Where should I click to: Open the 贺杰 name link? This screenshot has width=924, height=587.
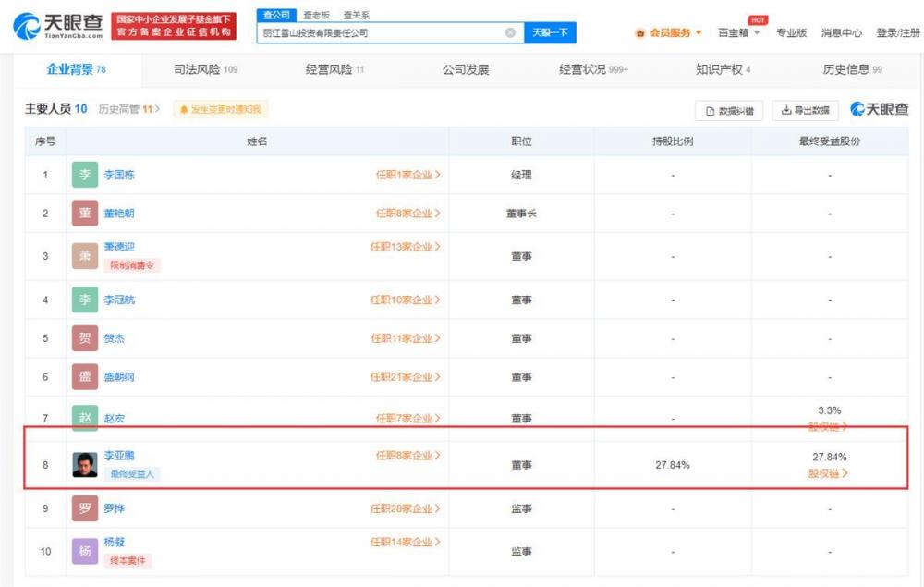tap(115, 338)
